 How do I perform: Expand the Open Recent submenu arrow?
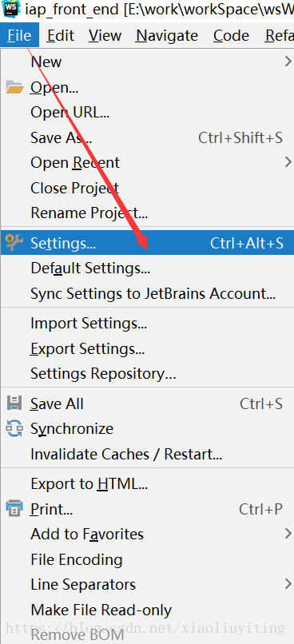288,162
